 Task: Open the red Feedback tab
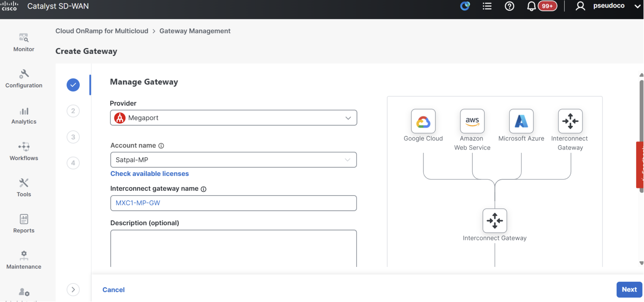[640, 165]
